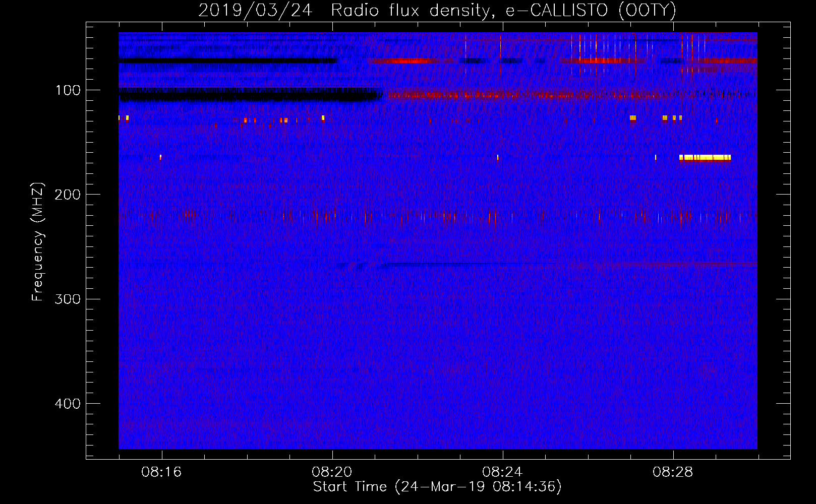Click the 300 frequency tick label
This screenshot has height=504, width=816.
[x=68, y=299]
